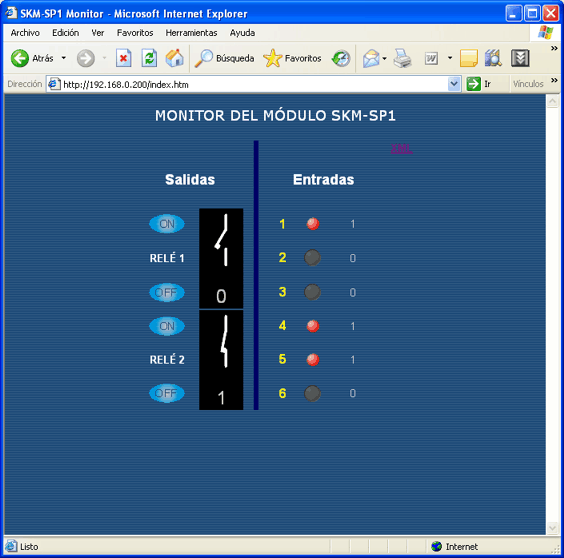Open the Archivo menu

point(25,33)
